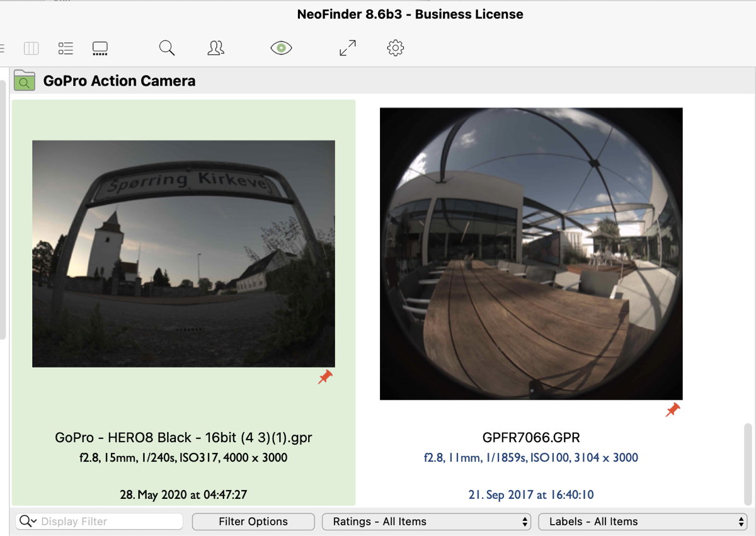This screenshot has width=756, height=536.
Task: Switch to column view mode
Action: 31,47
